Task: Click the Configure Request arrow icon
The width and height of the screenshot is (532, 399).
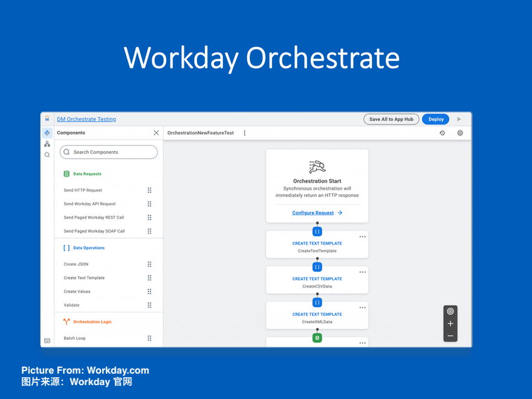Action: (x=340, y=213)
